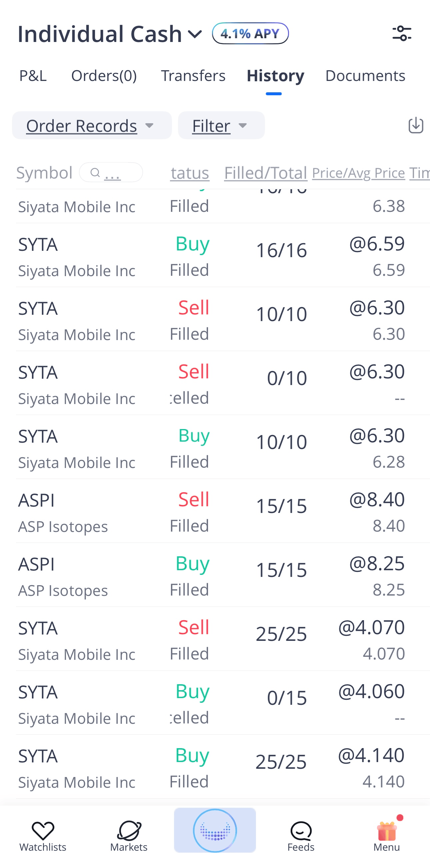The height and width of the screenshot is (868, 430).
Task: Tap the symbol search magnifier icon
Action: tap(95, 173)
